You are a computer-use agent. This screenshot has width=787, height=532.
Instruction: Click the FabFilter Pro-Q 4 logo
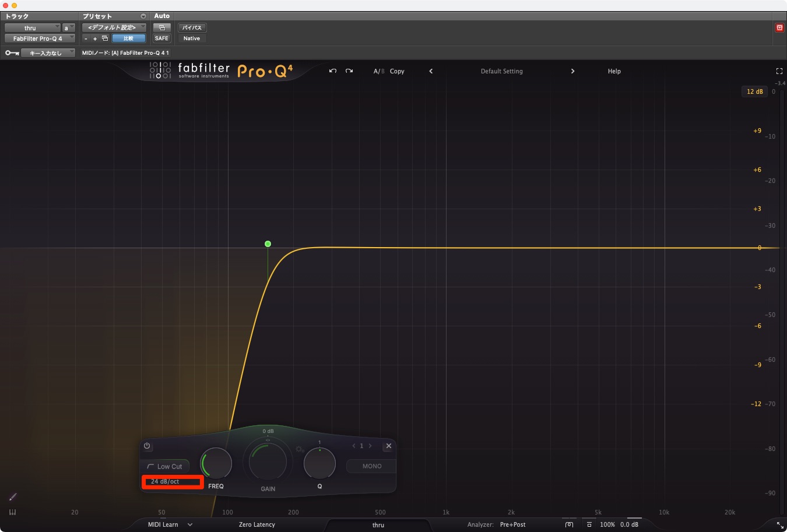coord(222,71)
